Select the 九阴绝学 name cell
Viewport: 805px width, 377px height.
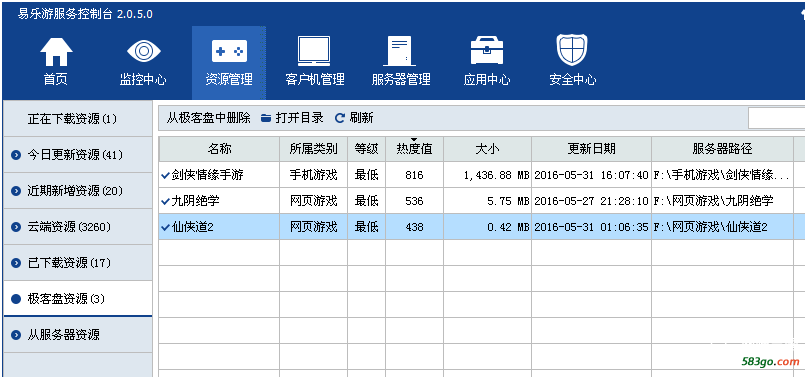pos(219,201)
